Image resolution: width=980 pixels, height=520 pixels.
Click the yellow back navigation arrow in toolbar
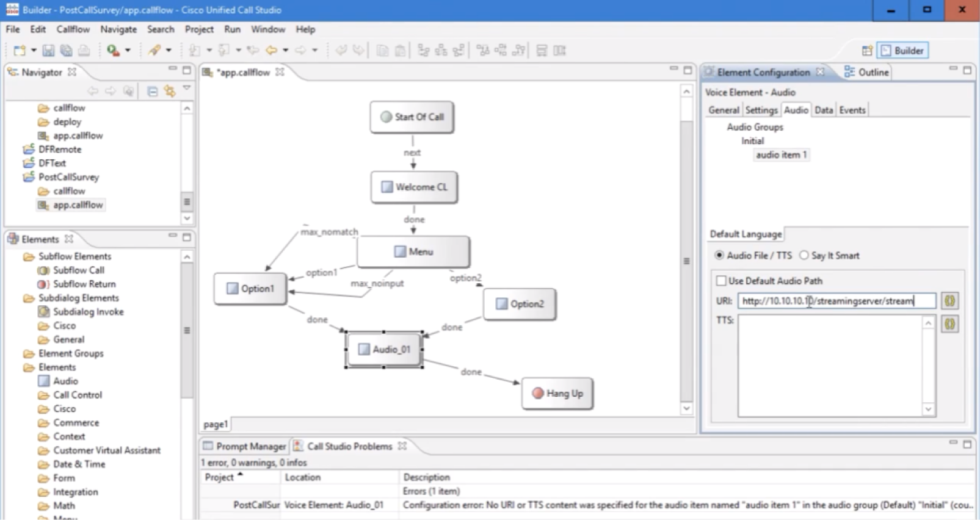point(272,51)
